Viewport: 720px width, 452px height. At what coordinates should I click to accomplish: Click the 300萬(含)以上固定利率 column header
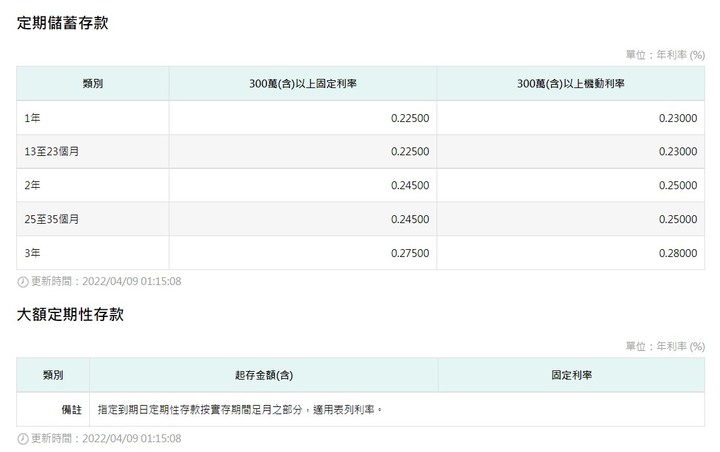(x=303, y=84)
